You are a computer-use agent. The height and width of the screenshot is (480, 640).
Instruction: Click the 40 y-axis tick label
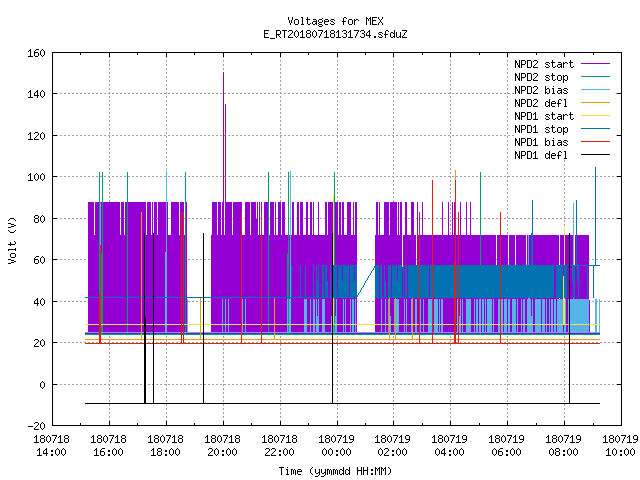pyautogui.click(x=39, y=302)
